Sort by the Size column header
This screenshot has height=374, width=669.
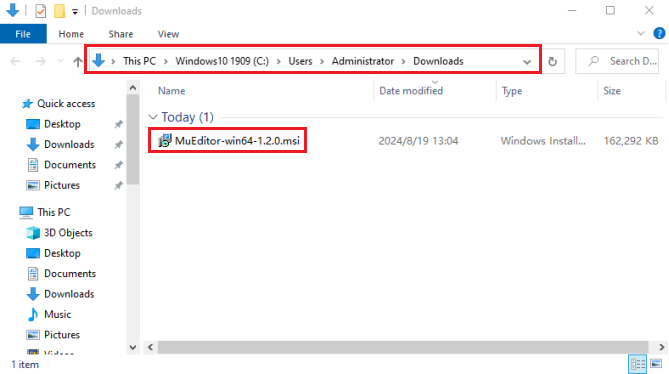point(612,91)
